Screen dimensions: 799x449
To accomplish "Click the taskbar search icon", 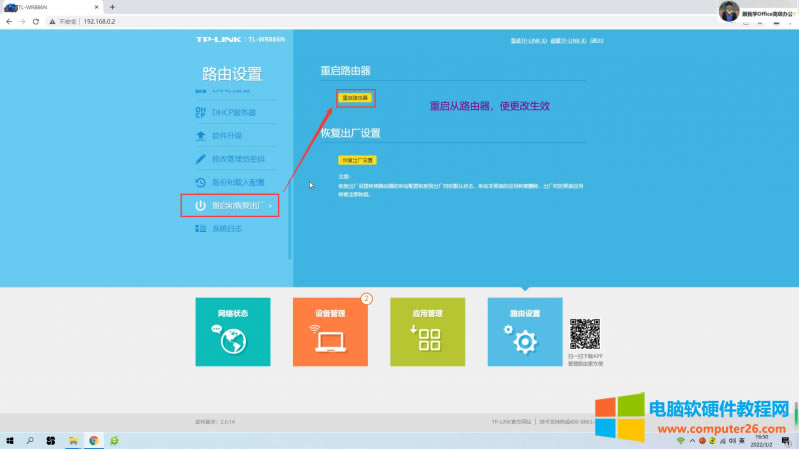I will (x=30, y=440).
